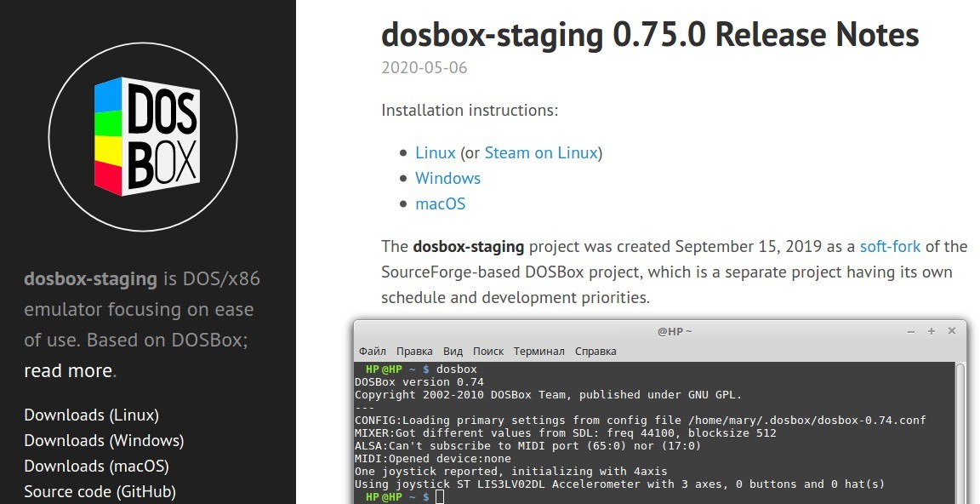
Task: Click the terminal title bar text @HP ~
Action: pyautogui.click(x=675, y=331)
